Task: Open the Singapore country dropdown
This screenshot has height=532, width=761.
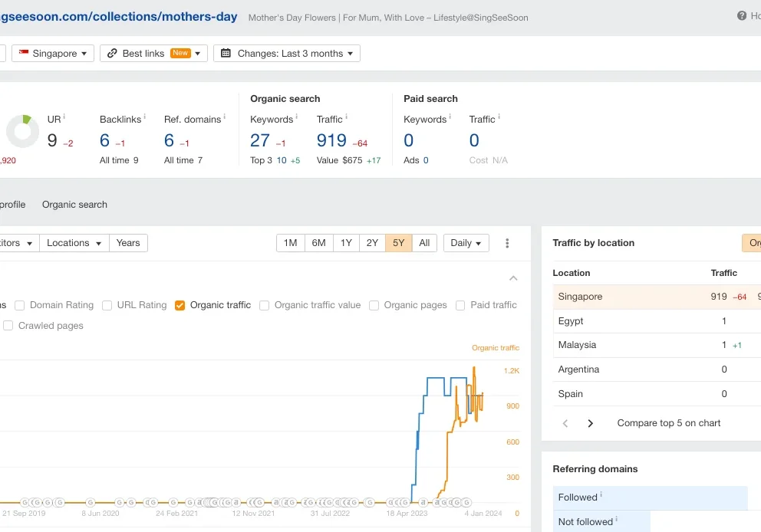Action: (x=54, y=54)
